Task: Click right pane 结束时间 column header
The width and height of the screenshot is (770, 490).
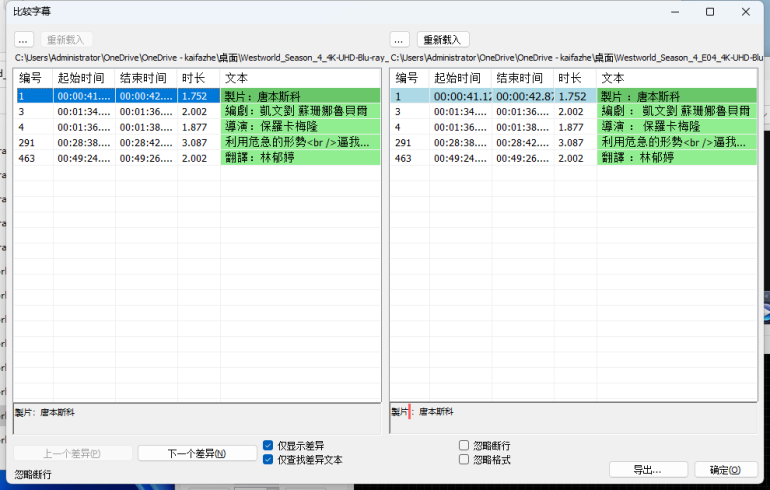Action: (x=523, y=78)
